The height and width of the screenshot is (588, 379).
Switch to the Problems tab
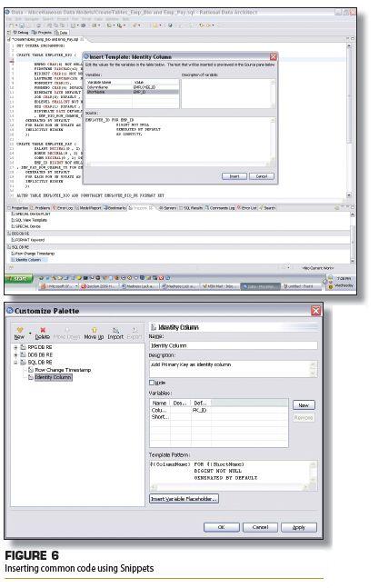click(40, 208)
